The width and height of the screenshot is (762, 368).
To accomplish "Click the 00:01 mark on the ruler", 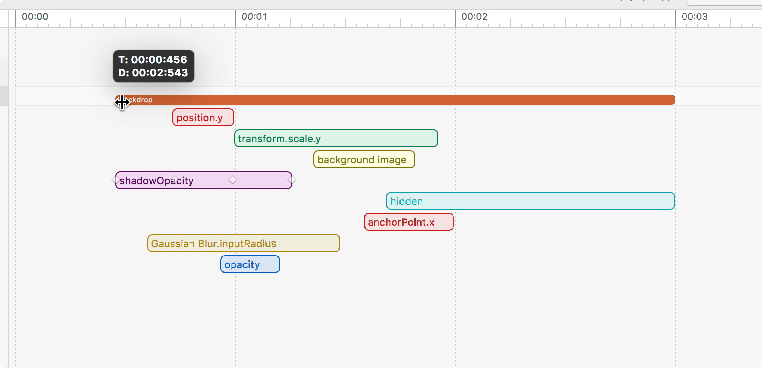I will [254, 17].
